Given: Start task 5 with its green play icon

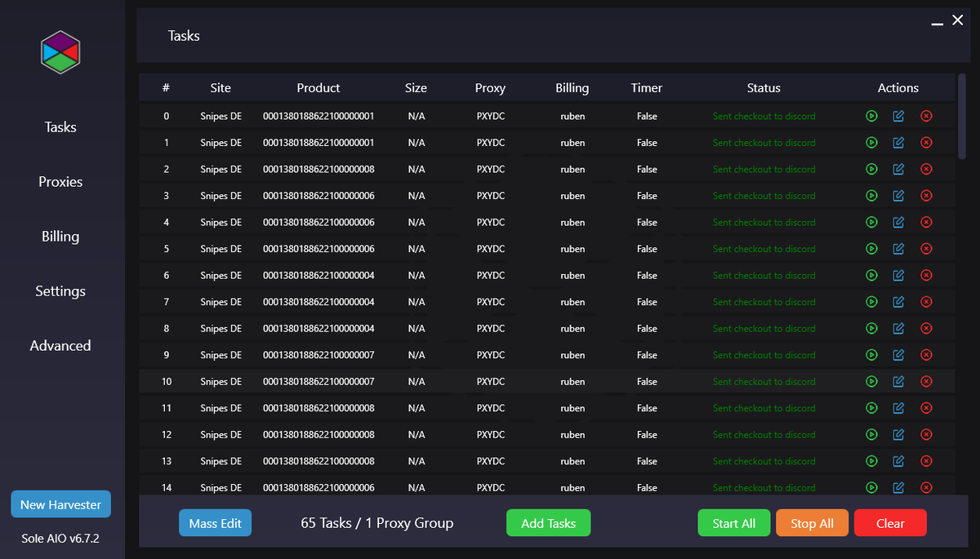Looking at the screenshot, I should coord(871,249).
